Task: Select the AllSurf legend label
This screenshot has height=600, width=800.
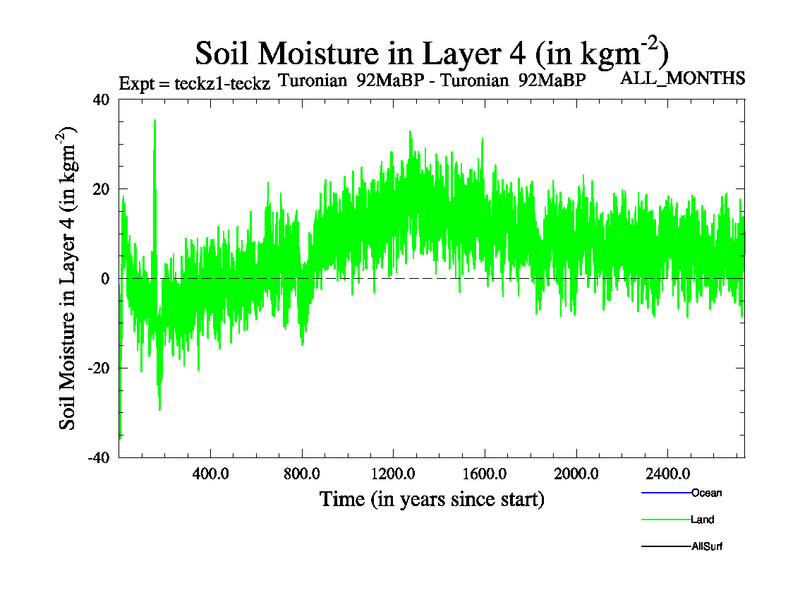Action: tap(707, 547)
